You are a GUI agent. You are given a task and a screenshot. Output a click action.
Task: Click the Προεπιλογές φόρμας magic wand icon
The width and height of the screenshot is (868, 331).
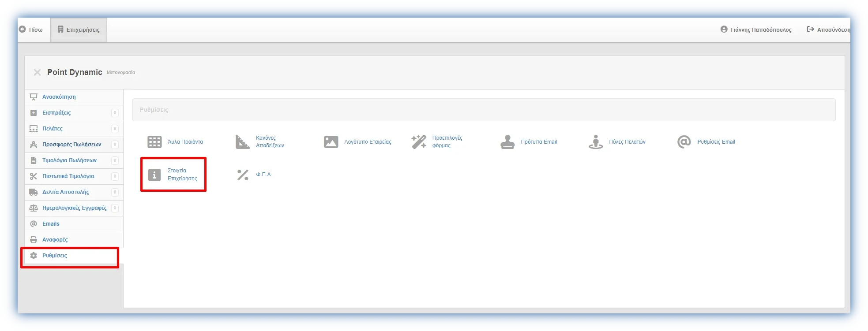pos(419,142)
